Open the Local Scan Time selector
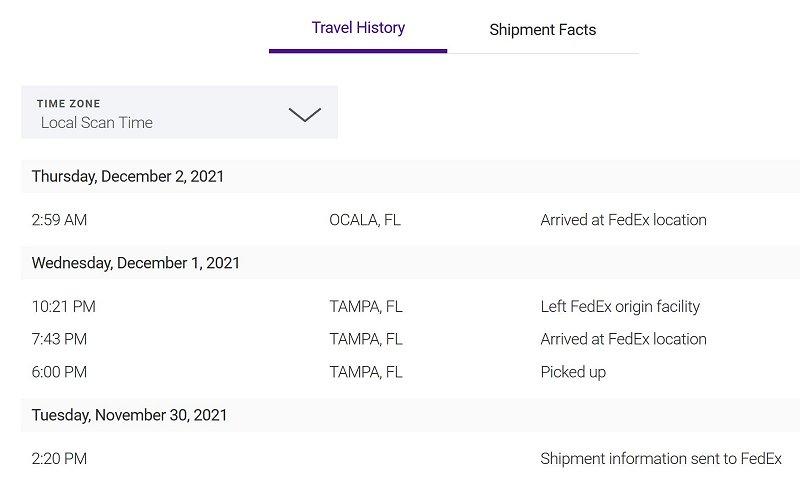The height and width of the screenshot is (486, 800). coord(179,112)
